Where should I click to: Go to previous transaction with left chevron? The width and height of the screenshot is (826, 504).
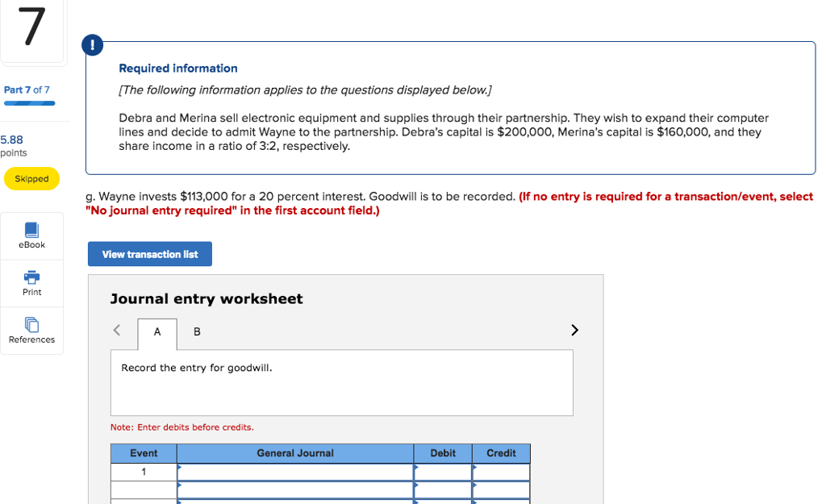117,330
